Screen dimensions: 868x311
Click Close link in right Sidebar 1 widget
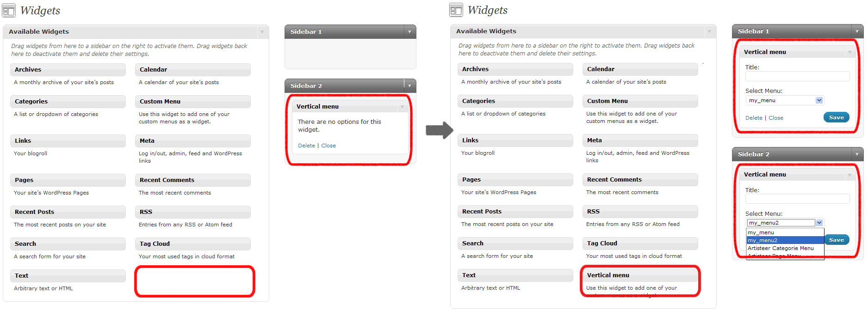[776, 118]
